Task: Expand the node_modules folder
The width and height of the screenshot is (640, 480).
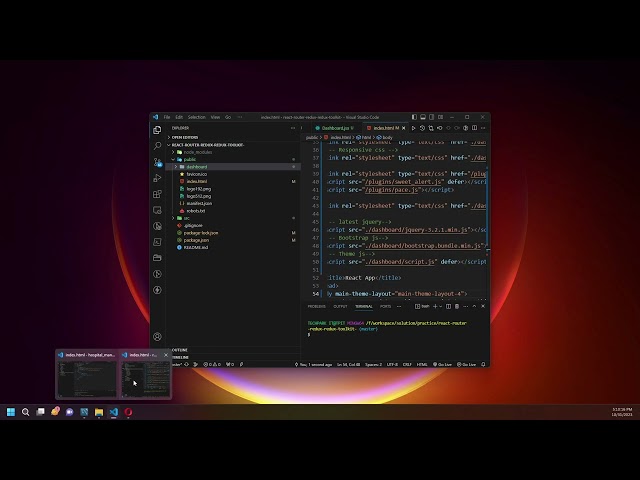Action: tap(197, 152)
